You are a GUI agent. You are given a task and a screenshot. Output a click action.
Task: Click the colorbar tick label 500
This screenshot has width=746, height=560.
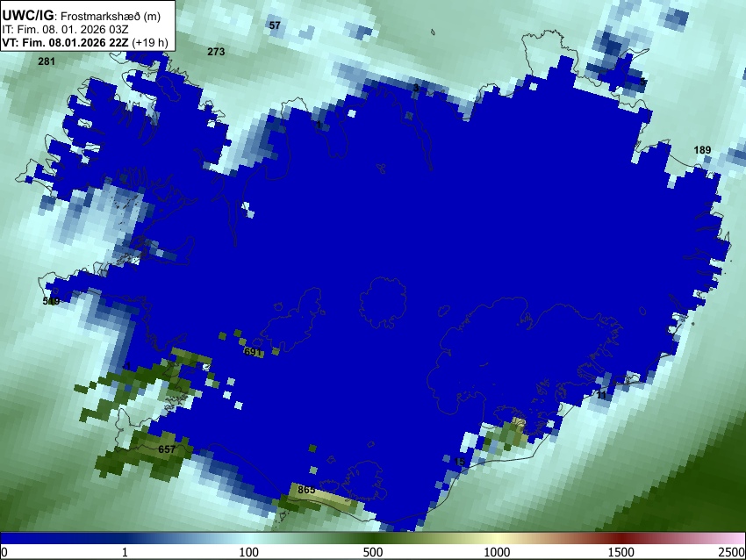[x=372, y=552]
